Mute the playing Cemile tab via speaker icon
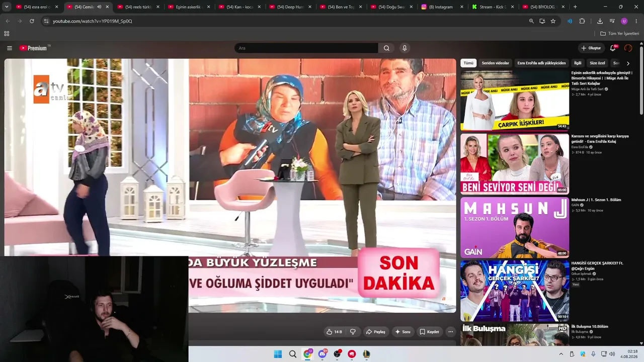644x362 pixels. [x=99, y=7]
